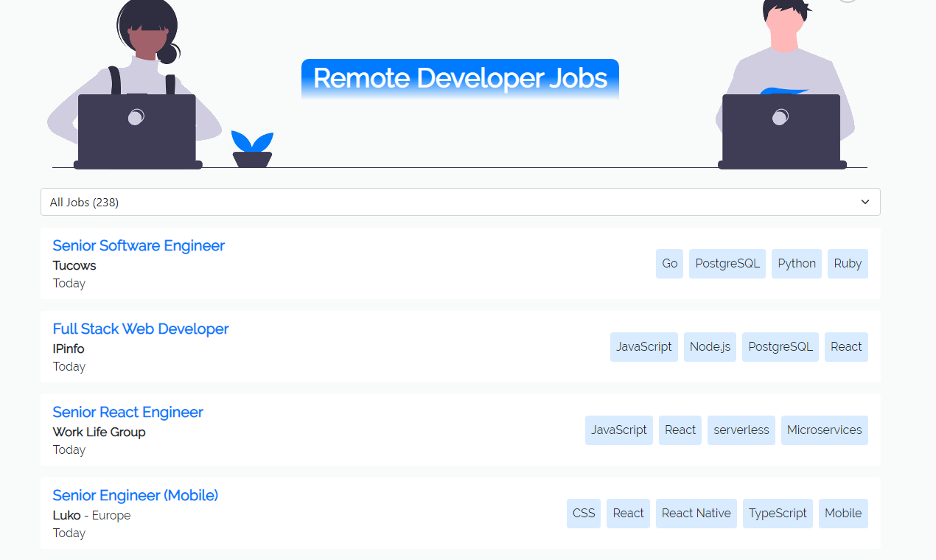Image resolution: width=936 pixels, height=560 pixels.
Task: View the Senior React Engineer posting
Action: click(x=128, y=412)
